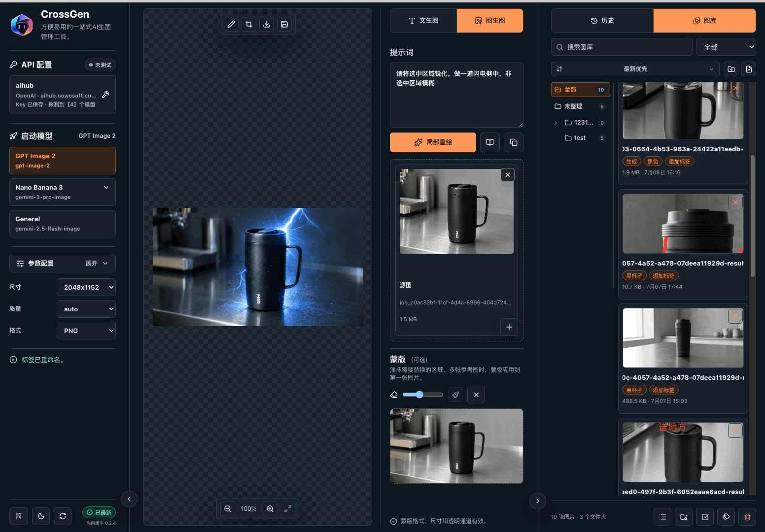This screenshot has width=765, height=532.
Task: Edit aihub API config with wrench icon
Action: 105,95
